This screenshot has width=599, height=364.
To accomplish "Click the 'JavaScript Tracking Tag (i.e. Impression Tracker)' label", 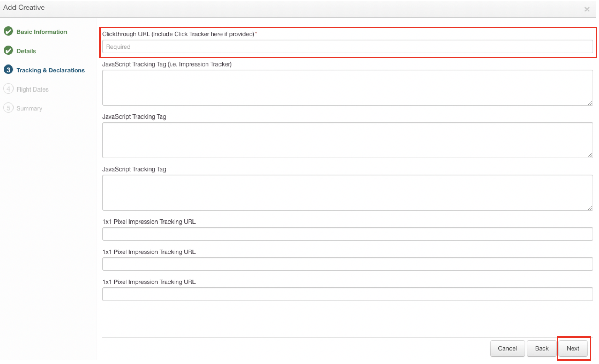I will point(167,64).
